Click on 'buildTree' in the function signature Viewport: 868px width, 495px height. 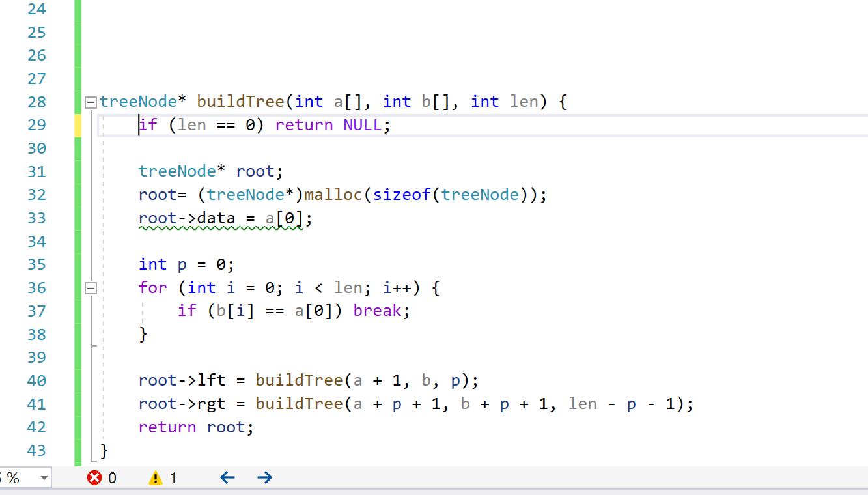[240, 102]
